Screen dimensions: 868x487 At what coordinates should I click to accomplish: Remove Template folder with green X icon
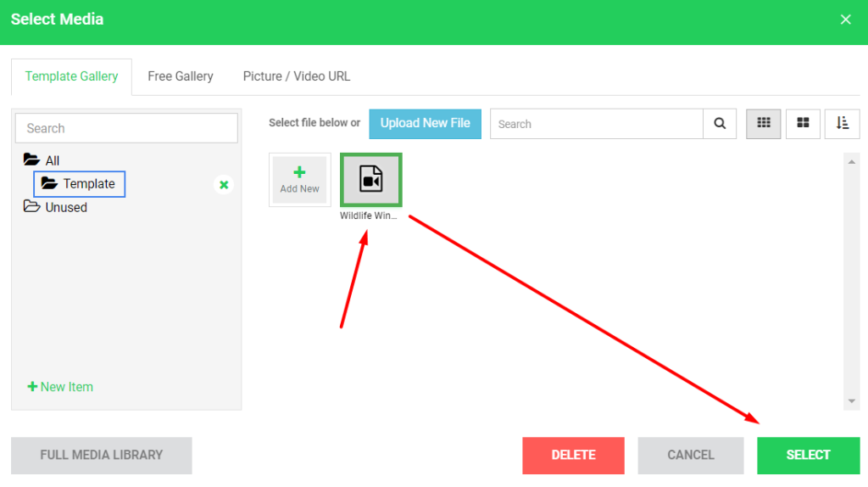(x=224, y=185)
